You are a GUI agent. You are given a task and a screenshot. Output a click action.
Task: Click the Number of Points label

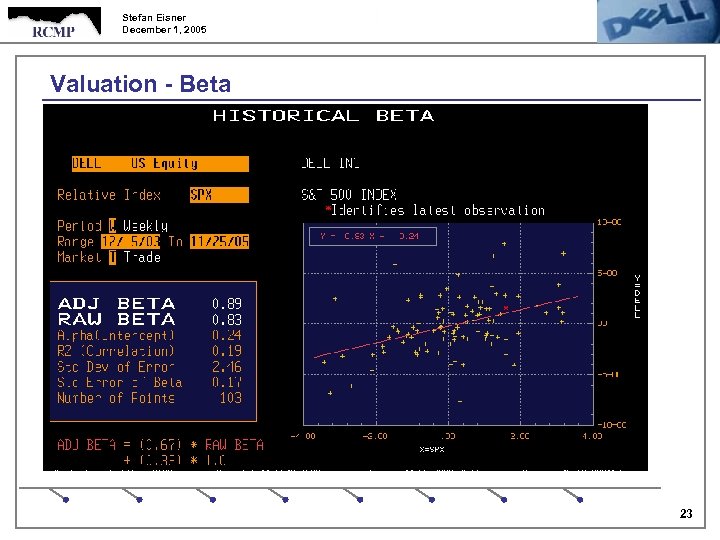116,398
